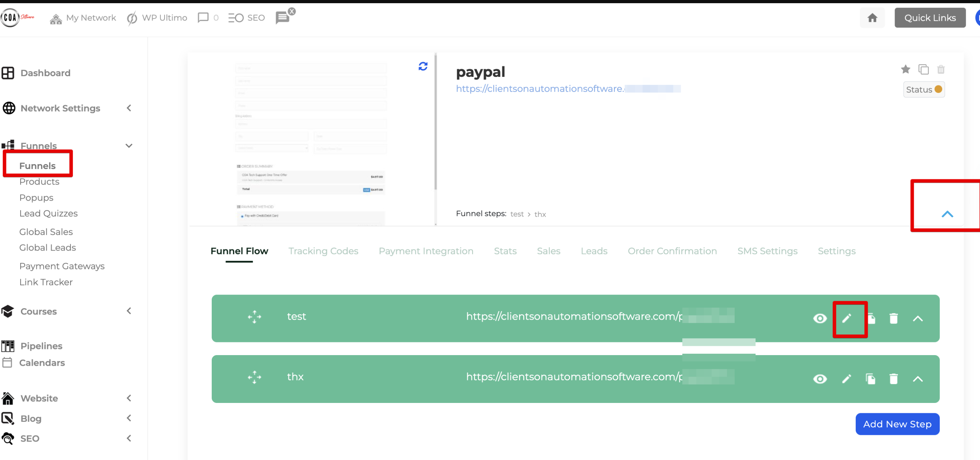Image resolution: width=980 pixels, height=460 pixels.
Task: Star the paypal funnel as favorite
Action: (906, 69)
